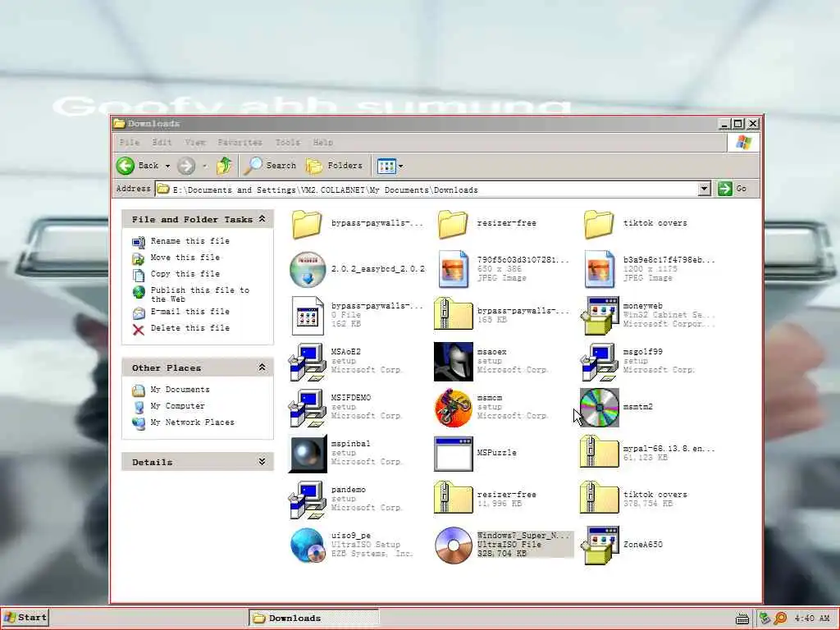The width and height of the screenshot is (840, 630).
Task: Select the msaoex knight helmet icon
Action: (453, 362)
